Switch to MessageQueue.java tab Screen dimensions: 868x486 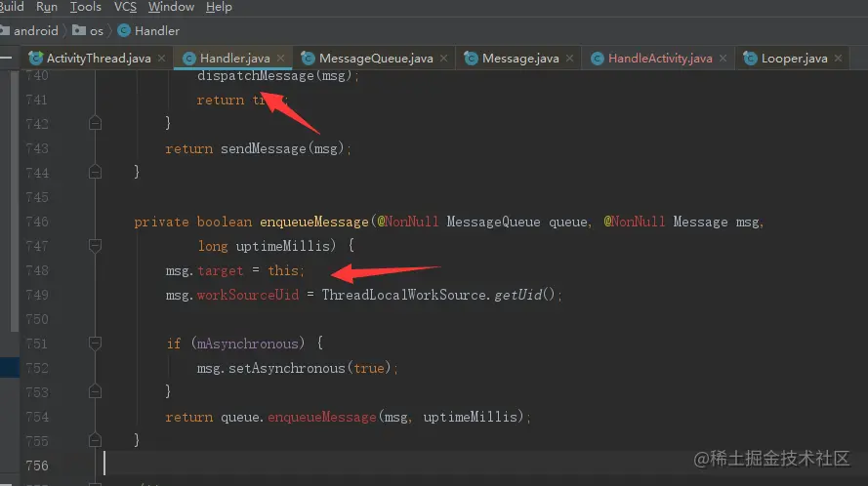[376, 59]
